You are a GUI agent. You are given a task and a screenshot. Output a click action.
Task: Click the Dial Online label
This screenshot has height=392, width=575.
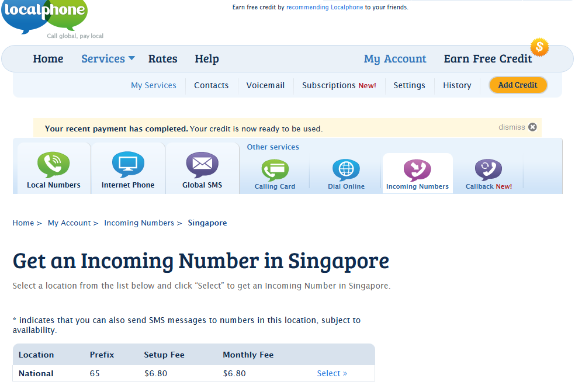click(346, 186)
